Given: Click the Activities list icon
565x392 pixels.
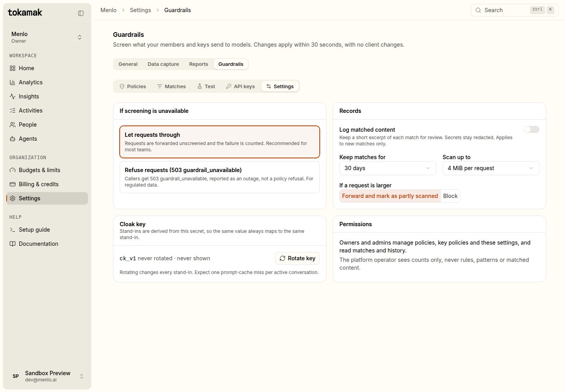Looking at the screenshot, I should (x=13, y=111).
